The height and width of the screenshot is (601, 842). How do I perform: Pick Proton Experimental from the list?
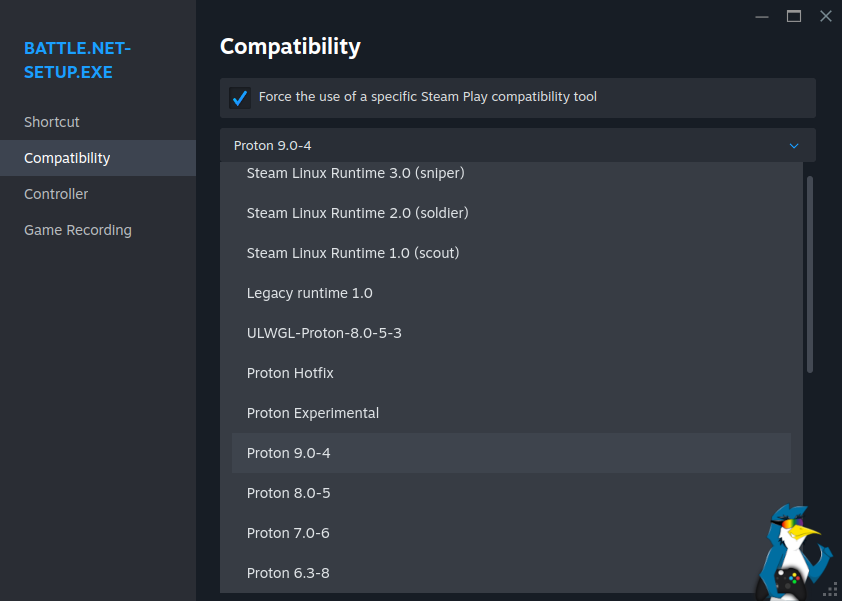[313, 413]
